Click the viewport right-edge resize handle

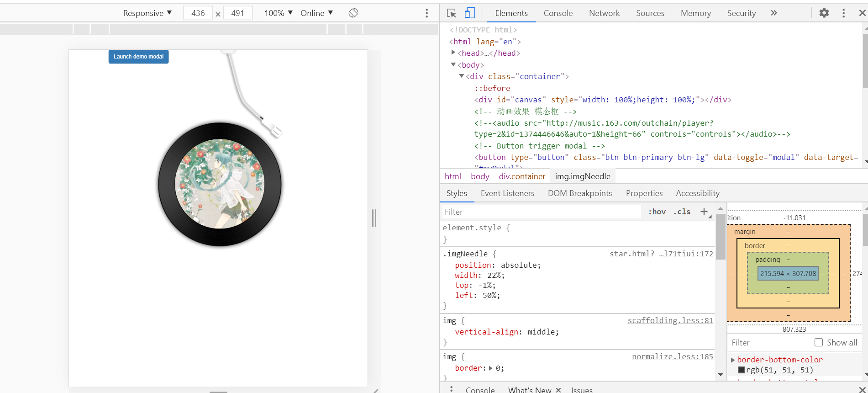click(374, 218)
